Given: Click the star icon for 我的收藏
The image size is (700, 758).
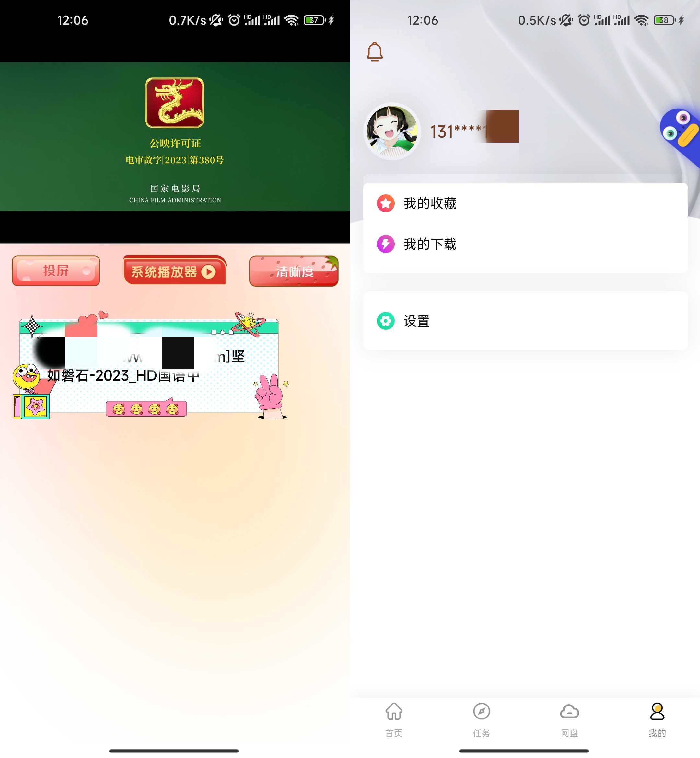Looking at the screenshot, I should [384, 203].
